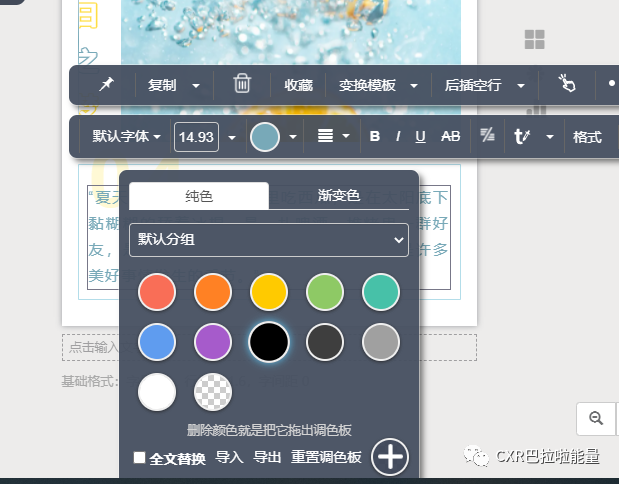Image resolution: width=619 pixels, height=484 pixels.
Task: Toggle italic formatting with I
Action: tap(398, 137)
